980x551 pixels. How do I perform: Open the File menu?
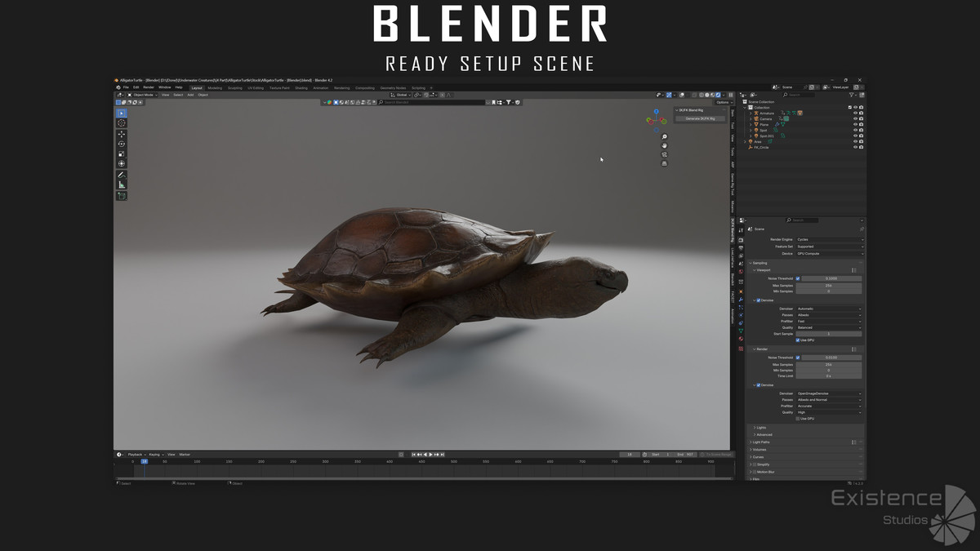point(126,87)
